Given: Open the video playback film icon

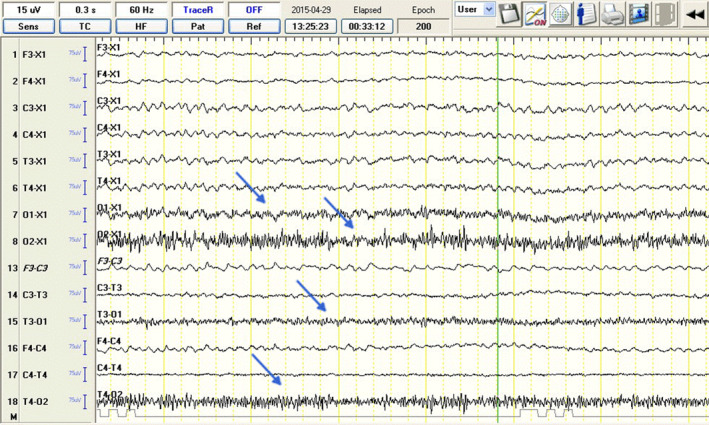Looking at the screenshot, I should pos(638,14).
